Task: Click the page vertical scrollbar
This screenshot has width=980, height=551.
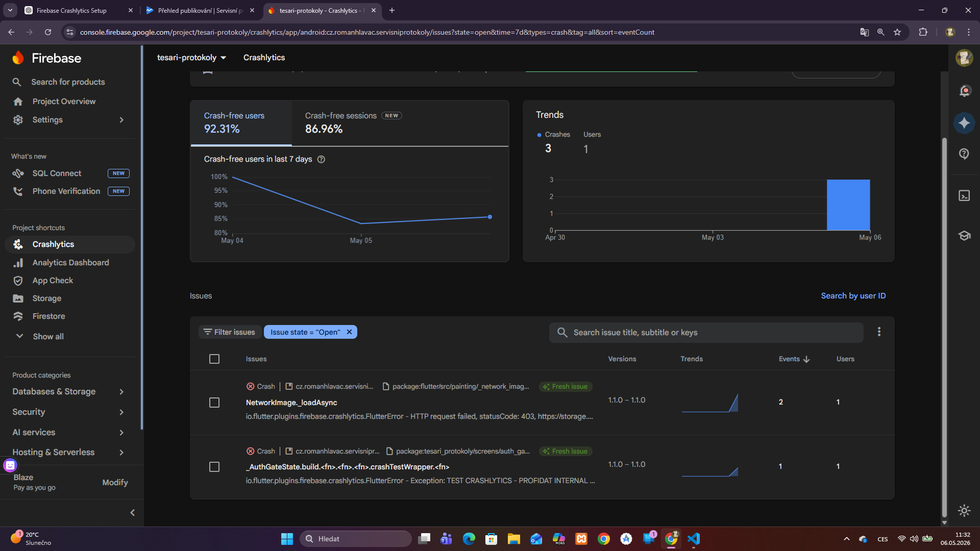Action: (944, 327)
